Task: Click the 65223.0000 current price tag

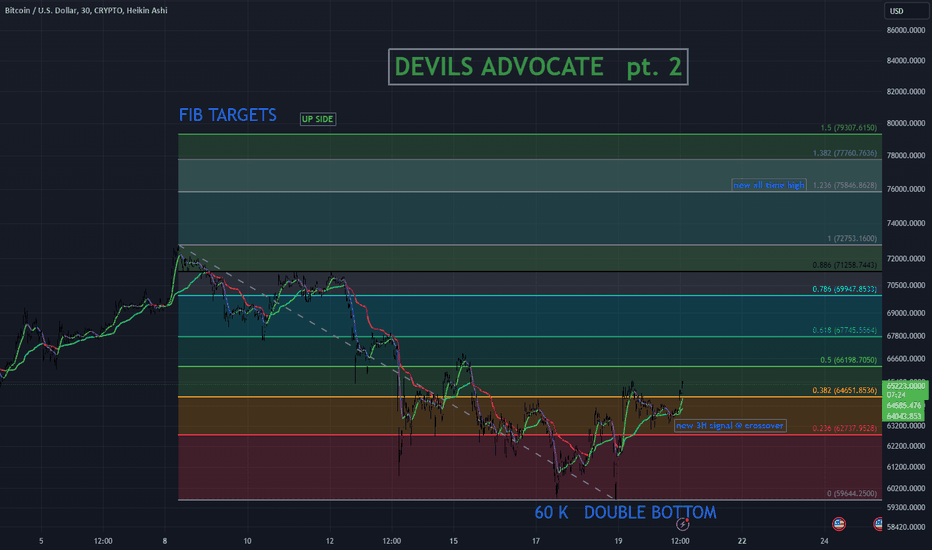Action: (906, 386)
